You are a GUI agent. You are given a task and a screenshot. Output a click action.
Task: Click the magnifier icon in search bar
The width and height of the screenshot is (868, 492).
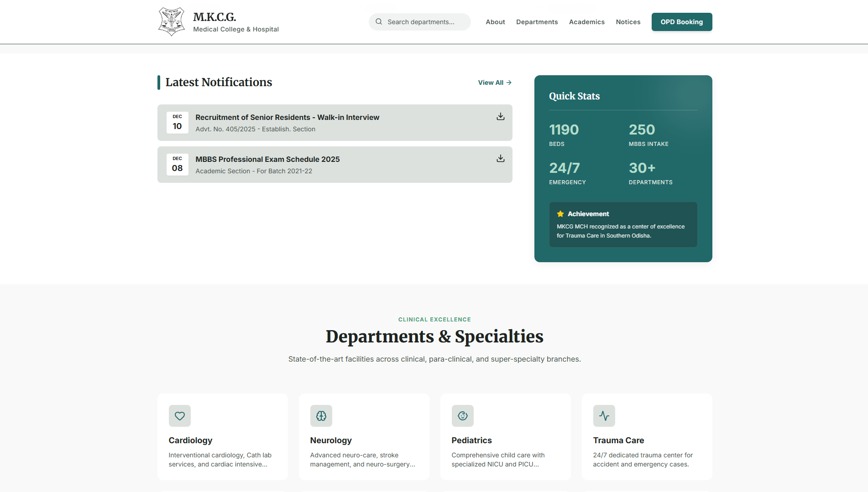pos(379,22)
